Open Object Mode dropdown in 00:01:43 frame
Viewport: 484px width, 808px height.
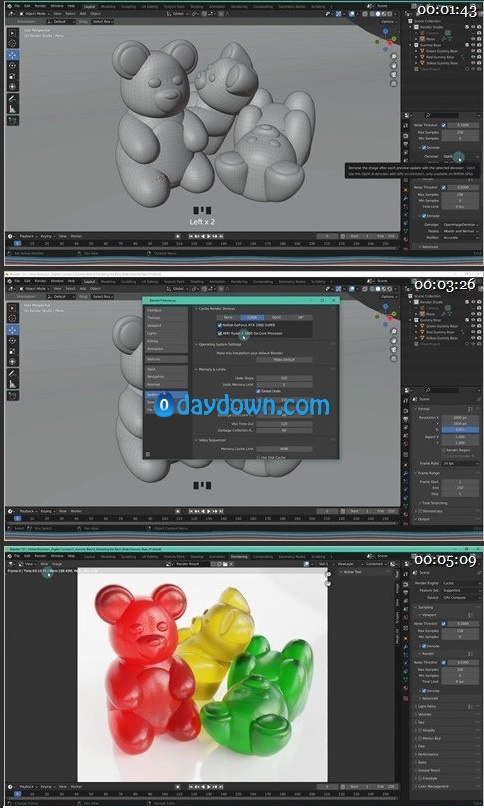click(35, 14)
